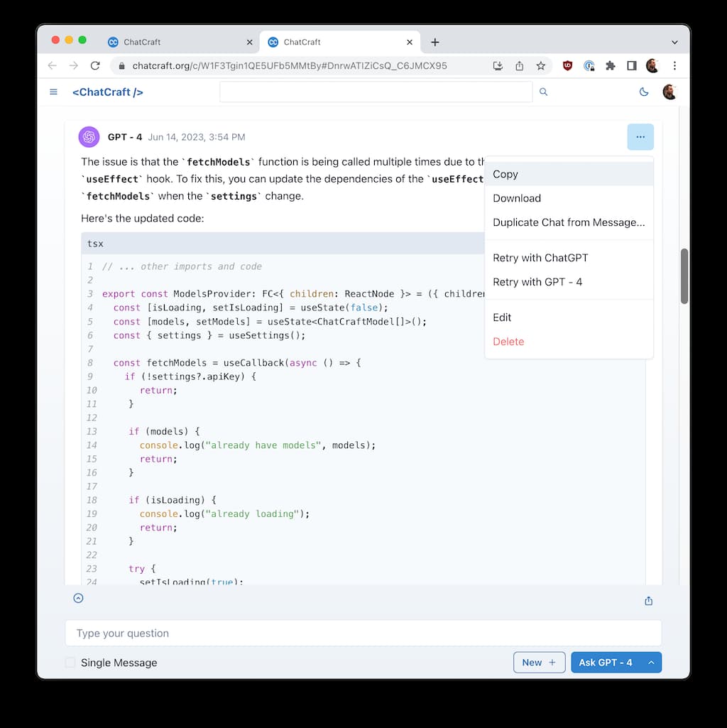
Task: Choose Edit in the message menu
Action: 569,317
